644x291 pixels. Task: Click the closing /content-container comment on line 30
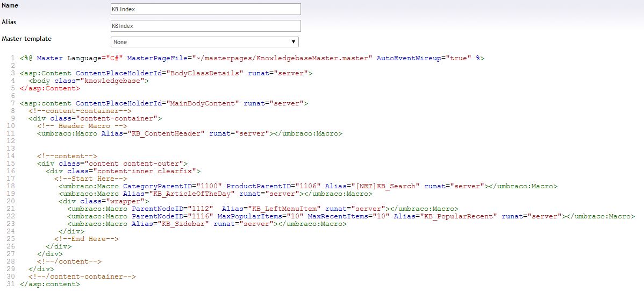point(82,276)
